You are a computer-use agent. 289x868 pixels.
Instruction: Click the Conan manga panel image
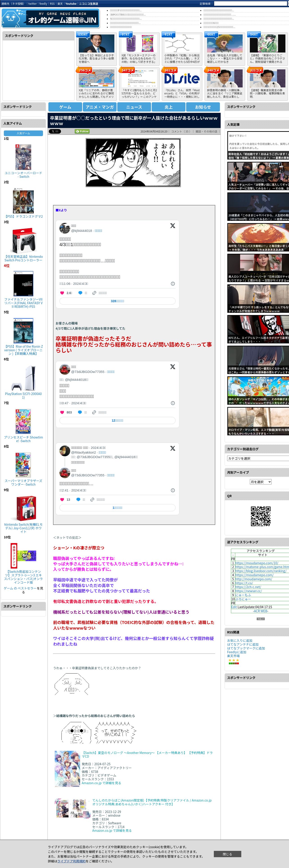tap(133, 162)
